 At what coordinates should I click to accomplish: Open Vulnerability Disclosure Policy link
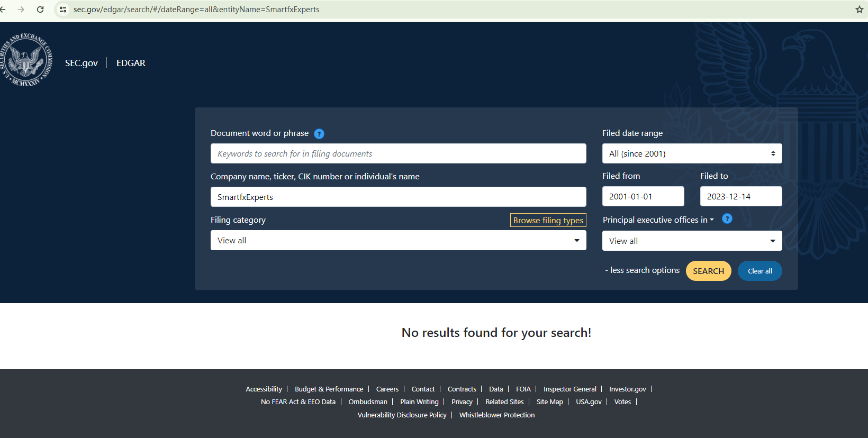tap(402, 415)
